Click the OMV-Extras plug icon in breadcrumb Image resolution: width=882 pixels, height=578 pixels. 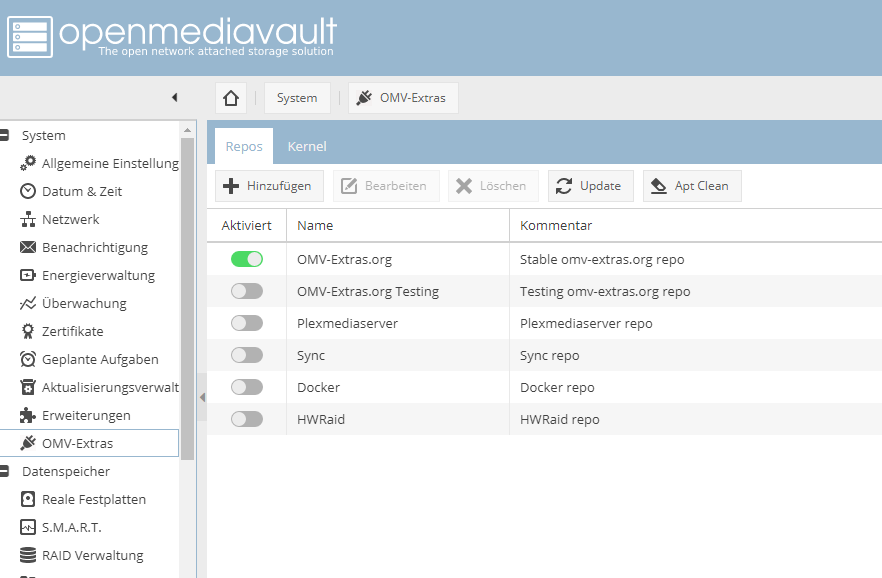364,98
